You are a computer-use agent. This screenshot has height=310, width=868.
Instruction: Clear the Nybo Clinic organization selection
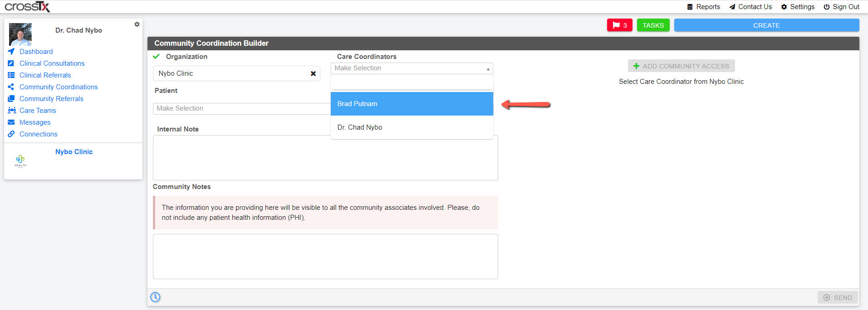click(x=313, y=73)
